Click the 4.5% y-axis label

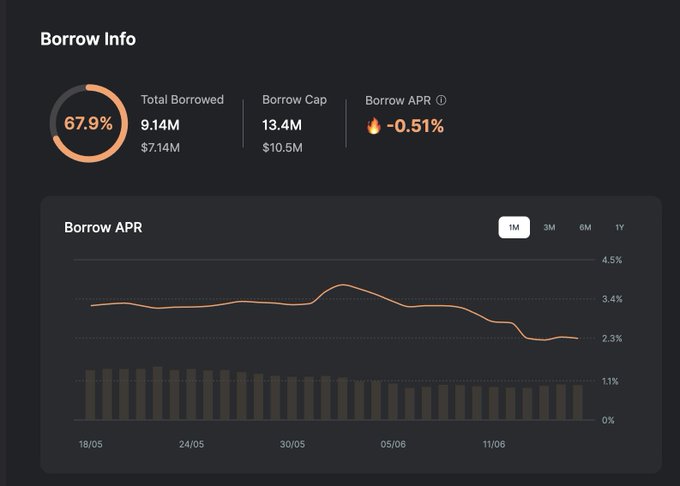[x=612, y=260]
